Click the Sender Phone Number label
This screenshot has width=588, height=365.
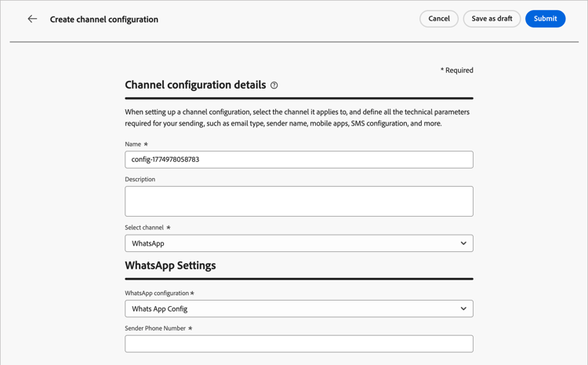pyautogui.click(x=155, y=328)
